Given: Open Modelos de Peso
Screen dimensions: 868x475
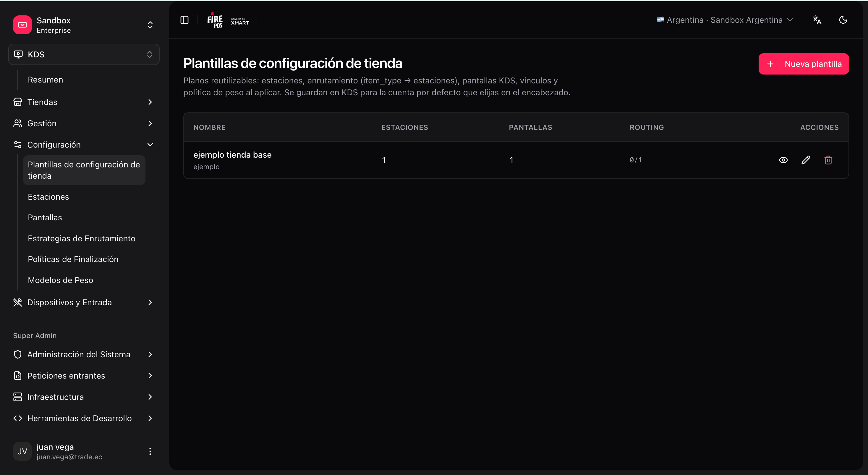Looking at the screenshot, I should tap(60, 280).
